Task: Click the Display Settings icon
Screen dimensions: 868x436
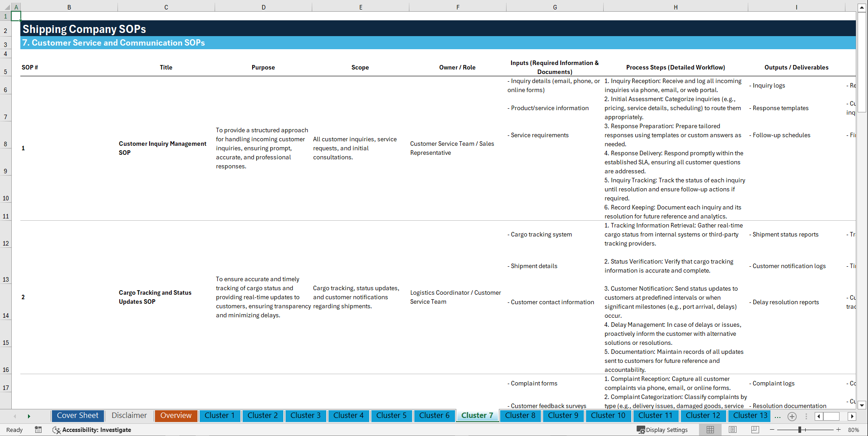Action: pyautogui.click(x=662, y=430)
